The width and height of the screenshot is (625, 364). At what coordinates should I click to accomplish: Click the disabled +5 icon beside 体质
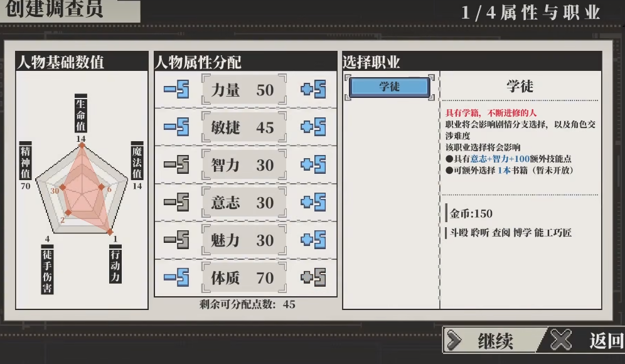[313, 277]
